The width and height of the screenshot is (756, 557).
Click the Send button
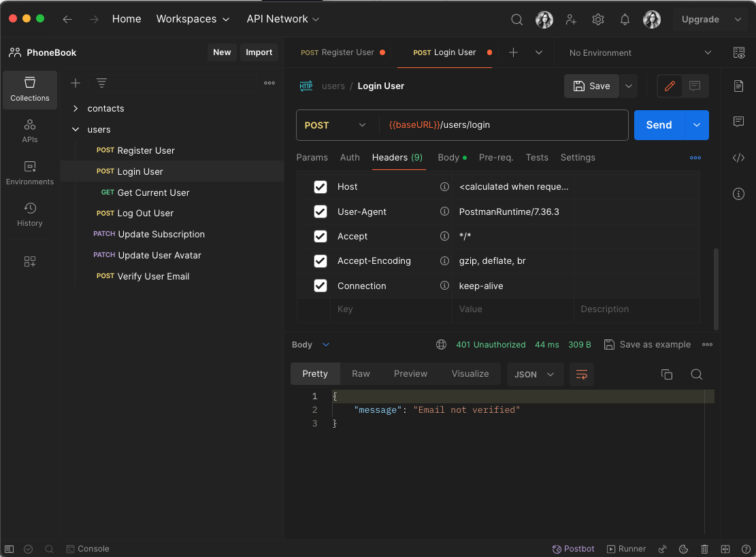point(659,125)
